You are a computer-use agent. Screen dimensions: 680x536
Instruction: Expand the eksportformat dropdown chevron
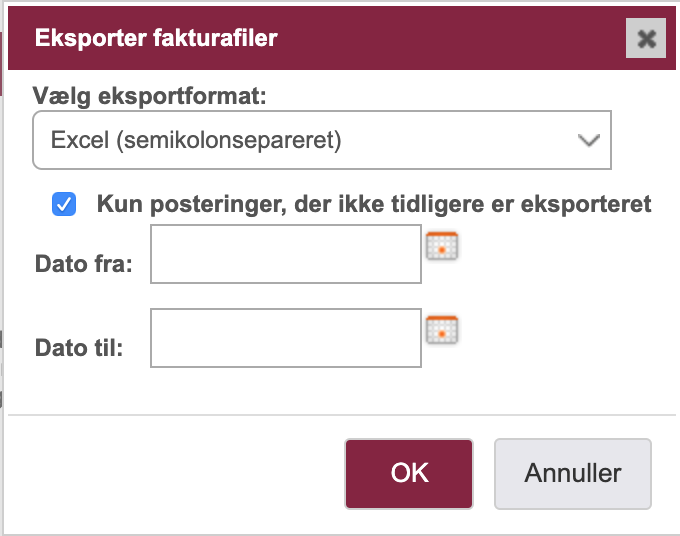[x=588, y=140]
